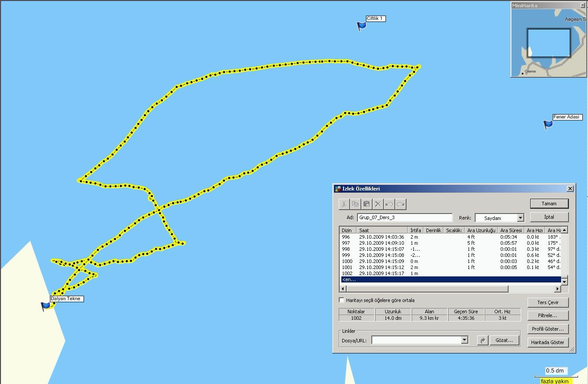Viewport: 588px width, 384px height.
Task: Click the horizontal scrollbar left arrow
Action: [343, 289]
